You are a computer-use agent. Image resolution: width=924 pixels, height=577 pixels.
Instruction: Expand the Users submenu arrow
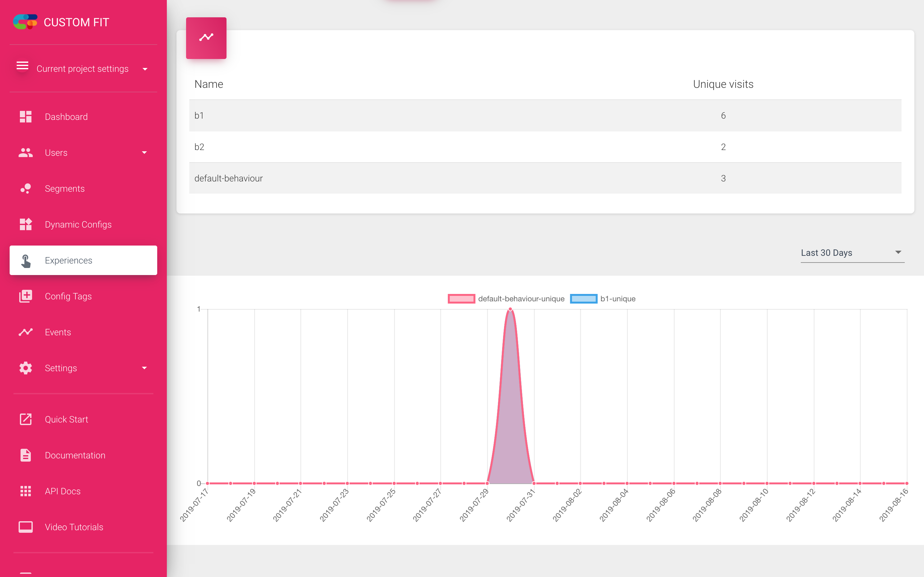(144, 153)
